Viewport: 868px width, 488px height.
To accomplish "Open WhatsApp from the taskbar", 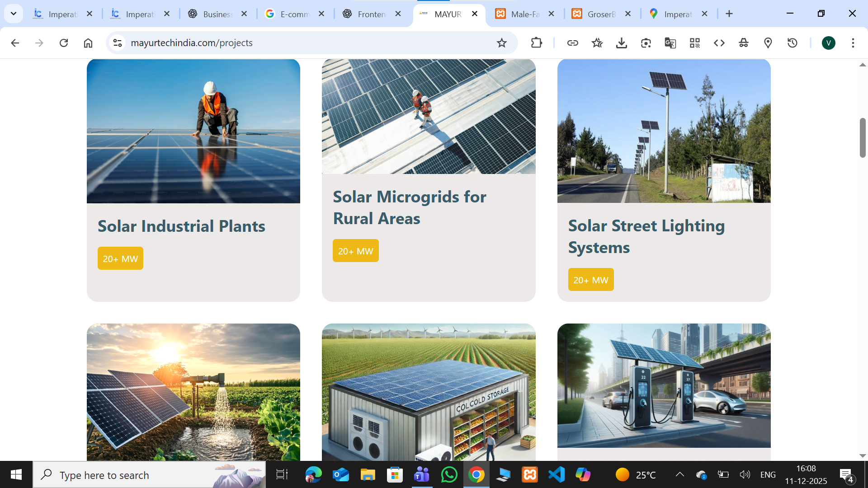I will pyautogui.click(x=449, y=475).
